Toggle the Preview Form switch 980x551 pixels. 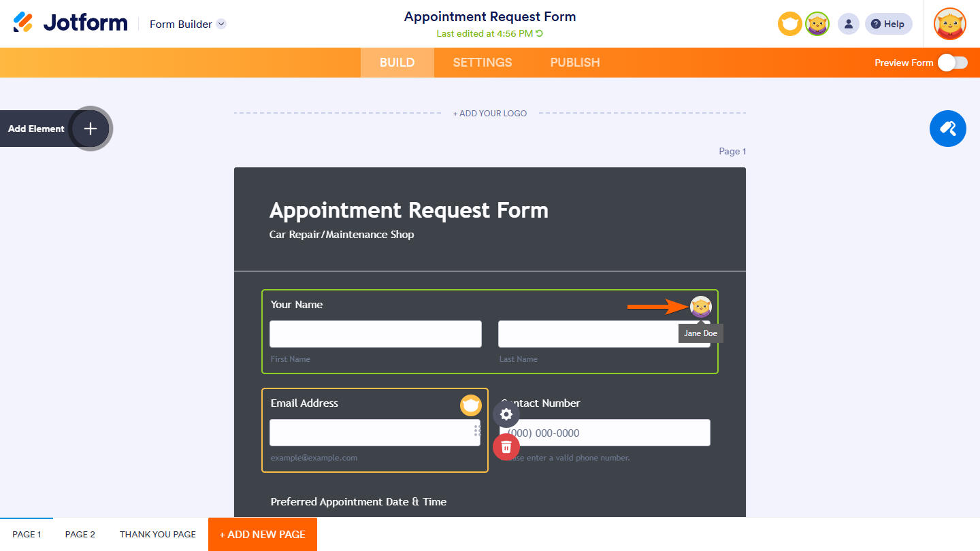point(952,63)
